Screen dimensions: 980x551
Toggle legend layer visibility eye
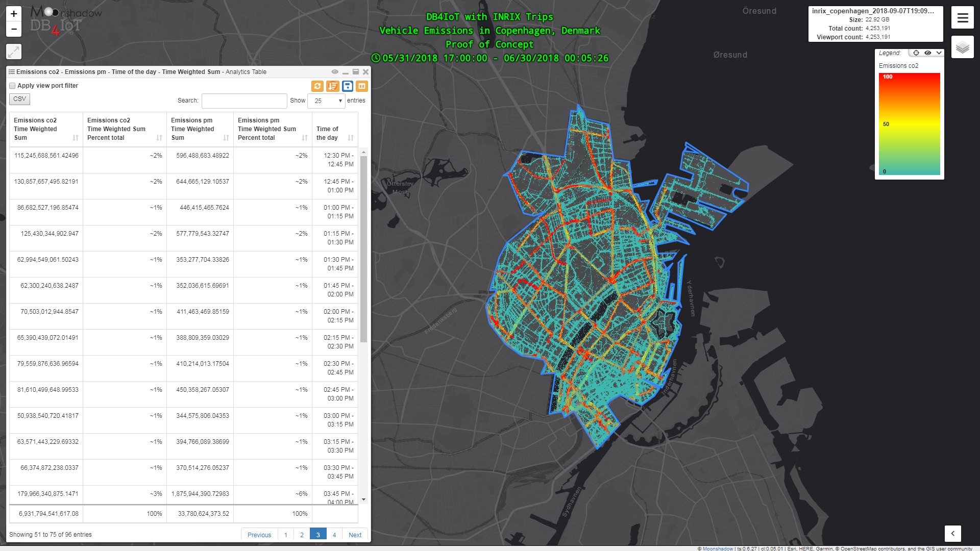928,53
